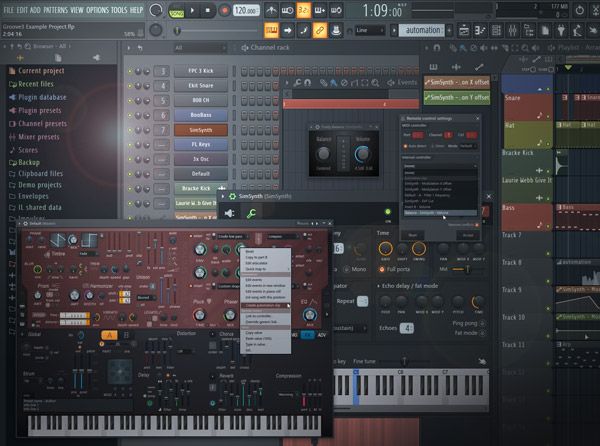Open the Line snap dropdown

[367, 30]
